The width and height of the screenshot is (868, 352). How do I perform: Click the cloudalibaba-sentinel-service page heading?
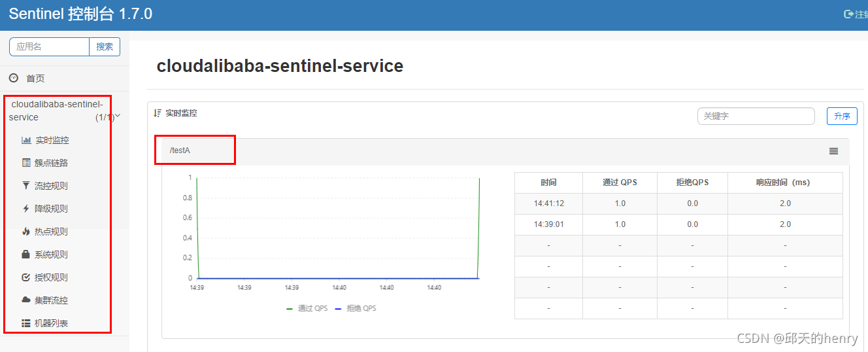pos(280,66)
